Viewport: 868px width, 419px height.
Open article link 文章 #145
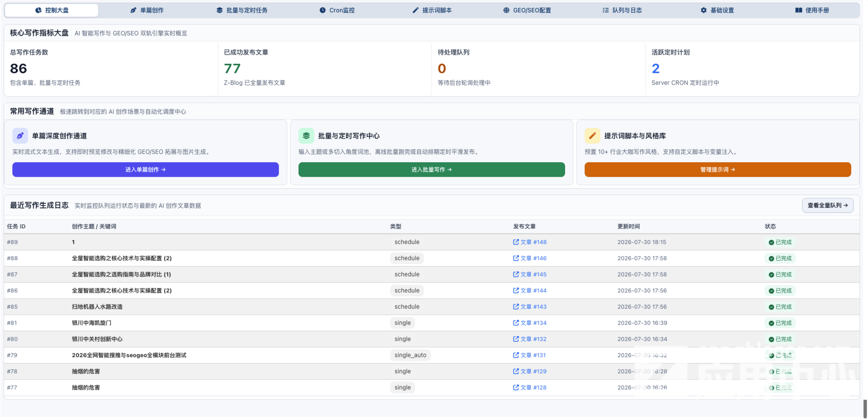click(x=530, y=274)
